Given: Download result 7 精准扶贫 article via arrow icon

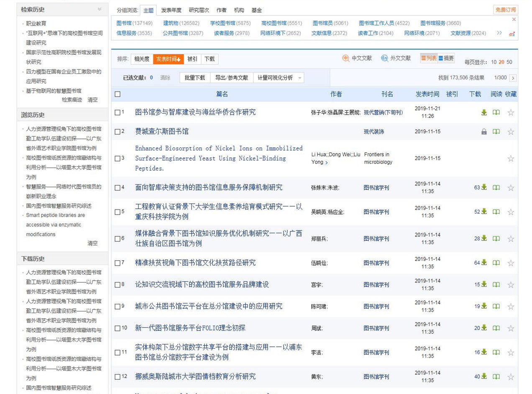Looking at the screenshot, I should point(484,263).
